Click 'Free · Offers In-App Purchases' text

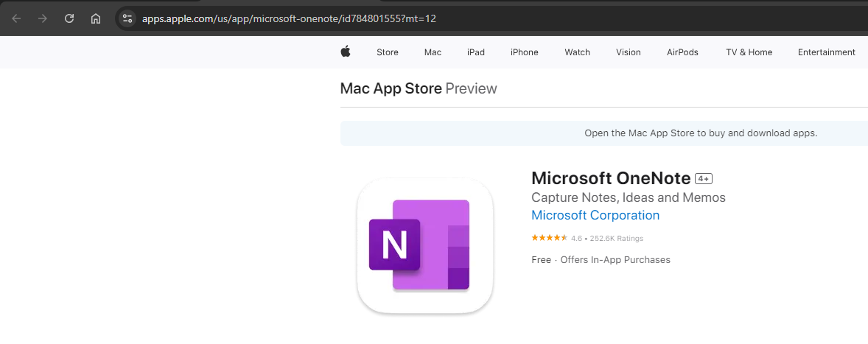click(601, 260)
